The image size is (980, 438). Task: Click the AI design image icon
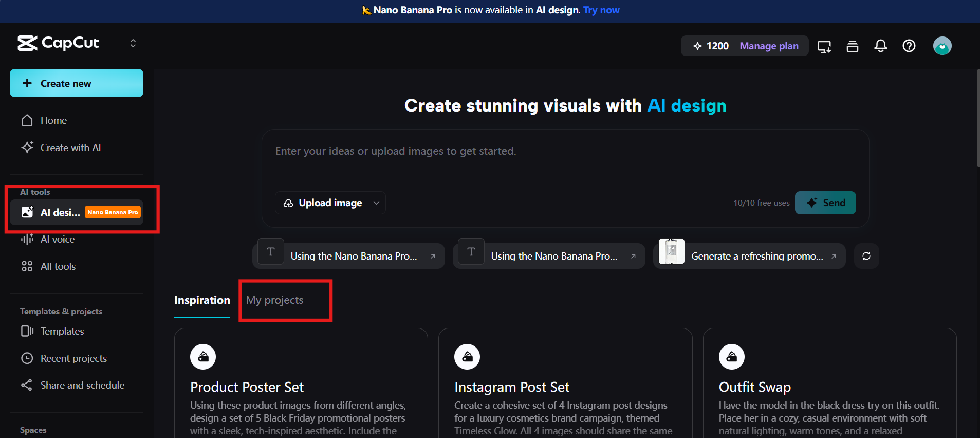tap(27, 212)
